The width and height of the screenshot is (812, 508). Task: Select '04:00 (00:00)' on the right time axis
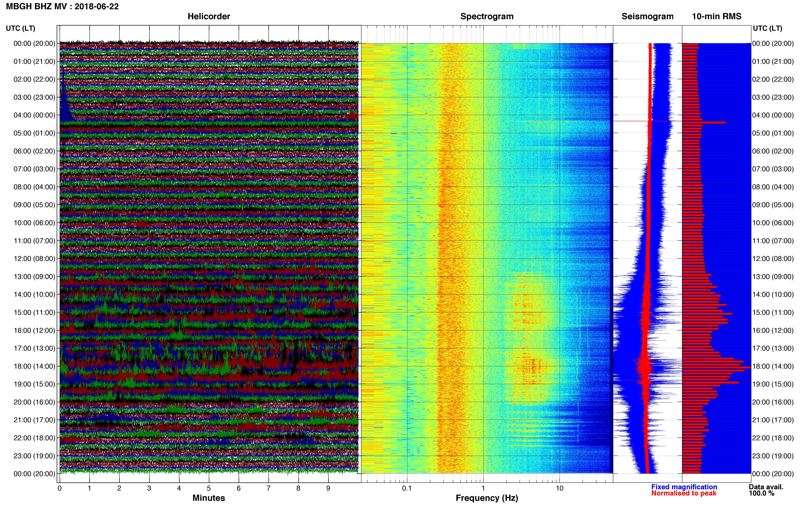[x=773, y=115]
